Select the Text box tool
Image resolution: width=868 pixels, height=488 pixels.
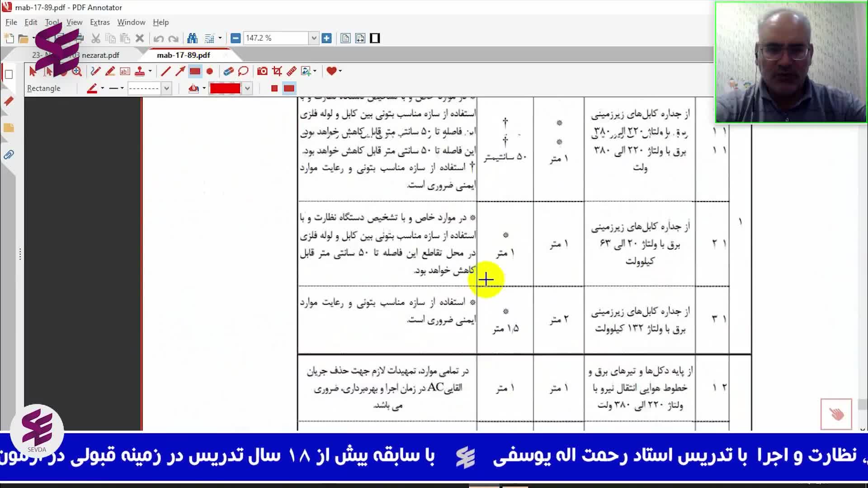tap(125, 71)
